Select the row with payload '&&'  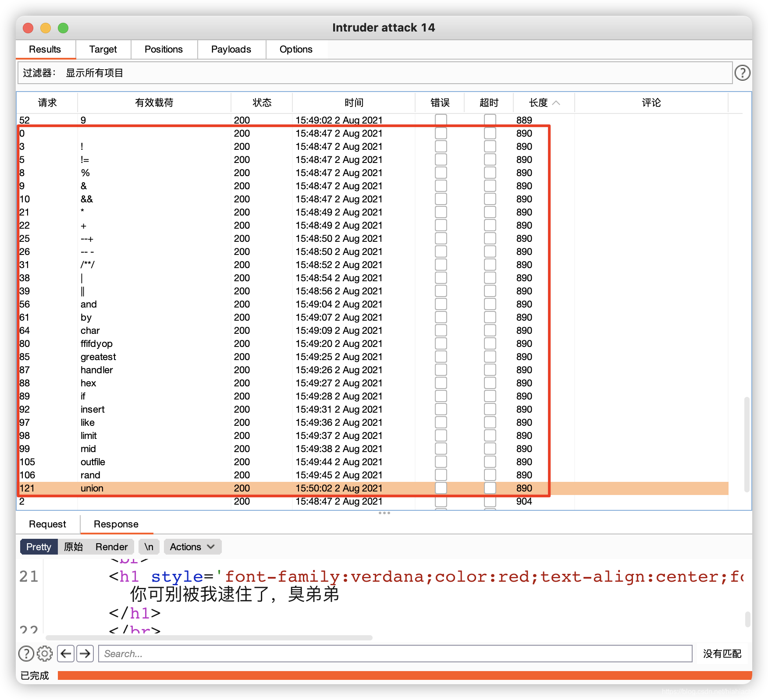pos(373,199)
